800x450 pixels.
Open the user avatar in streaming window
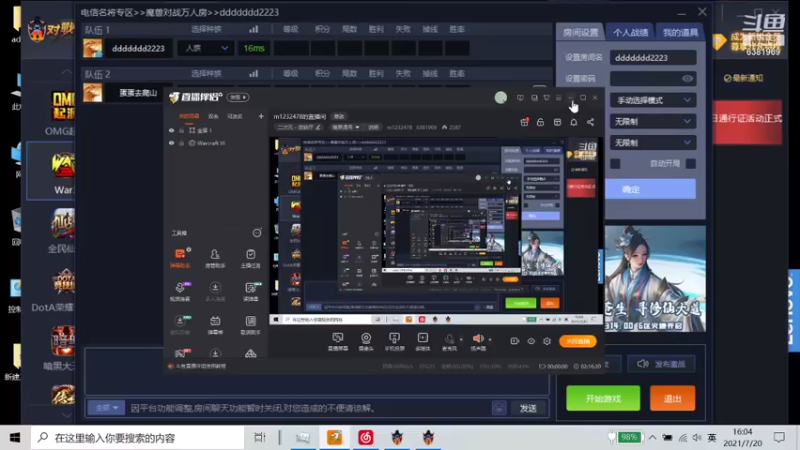click(x=501, y=97)
